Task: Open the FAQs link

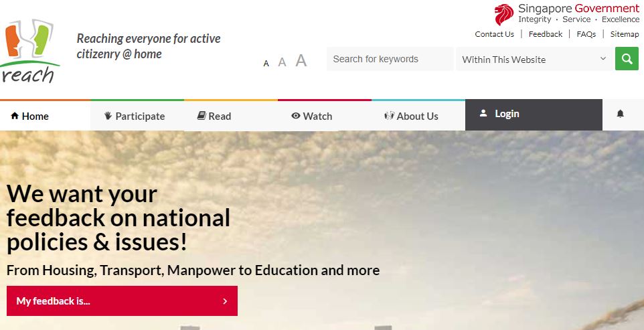Action: click(586, 34)
